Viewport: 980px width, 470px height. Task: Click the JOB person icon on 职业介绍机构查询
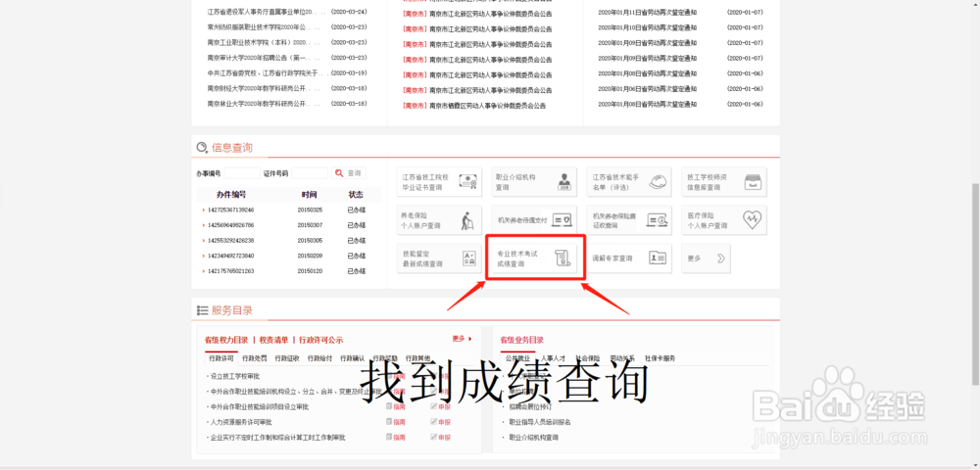coord(564,181)
